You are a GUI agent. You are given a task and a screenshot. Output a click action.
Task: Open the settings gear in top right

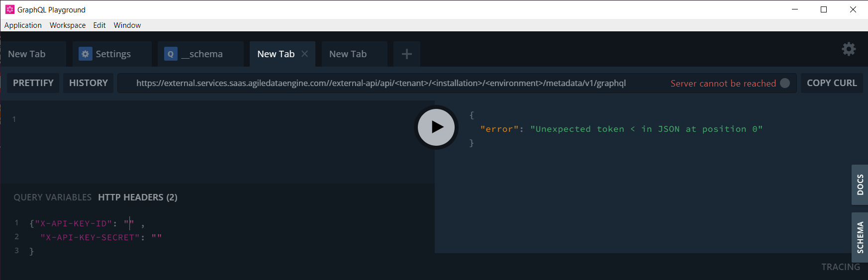click(x=849, y=49)
